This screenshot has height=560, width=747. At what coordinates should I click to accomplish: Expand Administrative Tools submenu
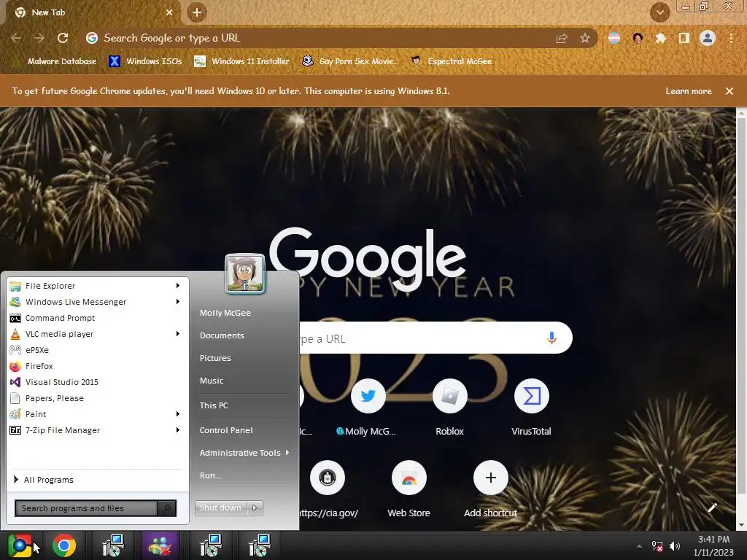(x=244, y=453)
